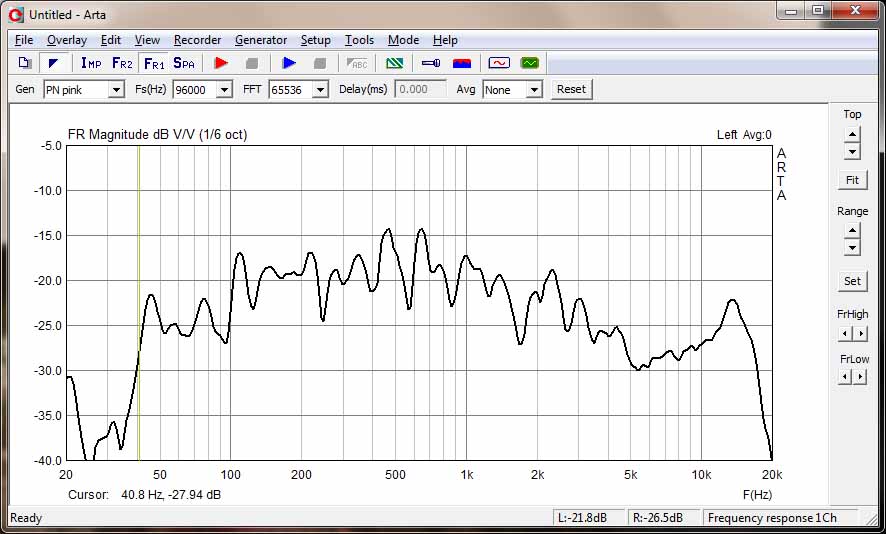Open the Edit menu
The image size is (886, 534).
(x=111, y=40)
